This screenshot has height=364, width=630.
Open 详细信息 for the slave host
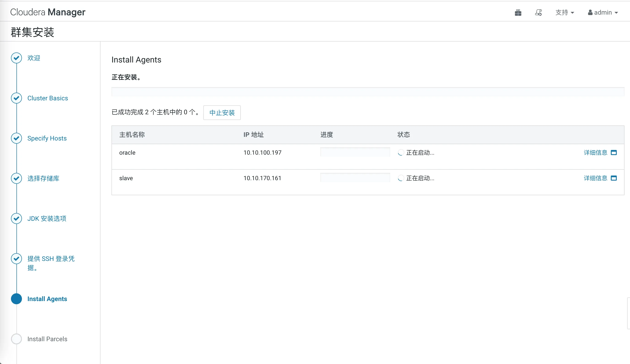595,178
